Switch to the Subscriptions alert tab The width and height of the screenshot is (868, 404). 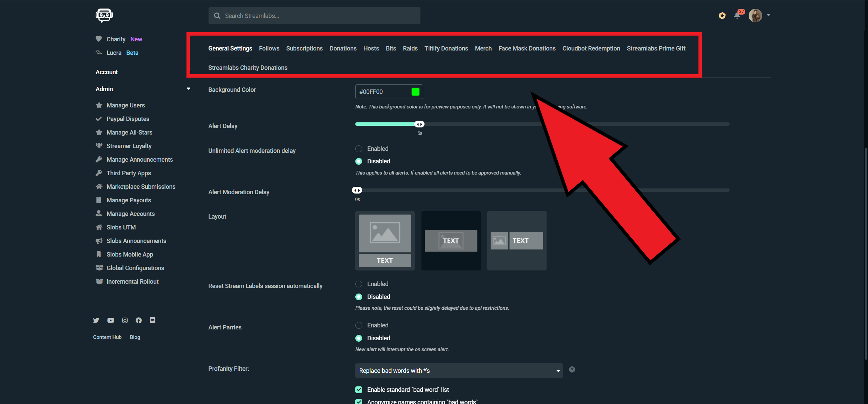(x=304, y=48)
